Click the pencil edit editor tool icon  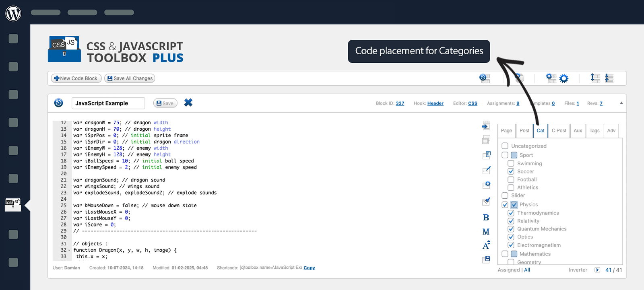486,170
